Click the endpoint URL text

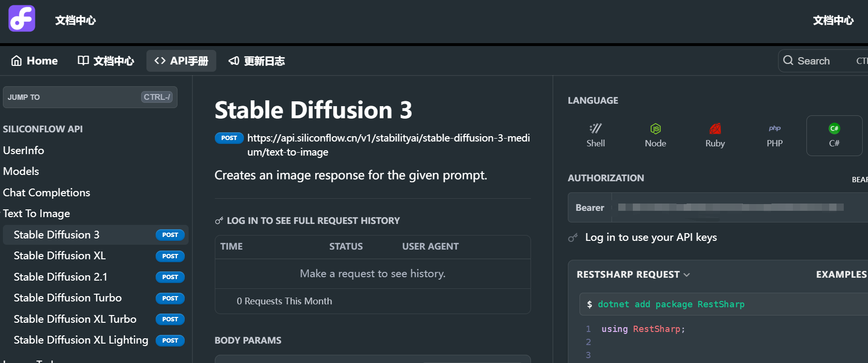tap(388, 145)
